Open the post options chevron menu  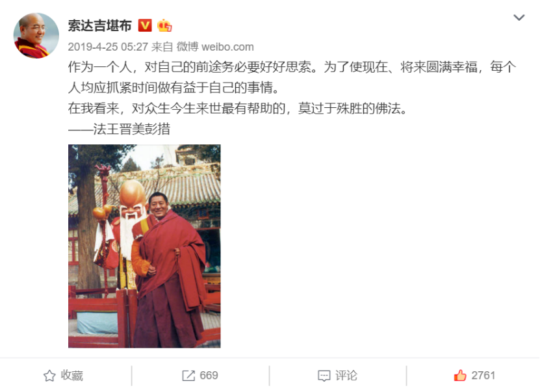(519, 18)
